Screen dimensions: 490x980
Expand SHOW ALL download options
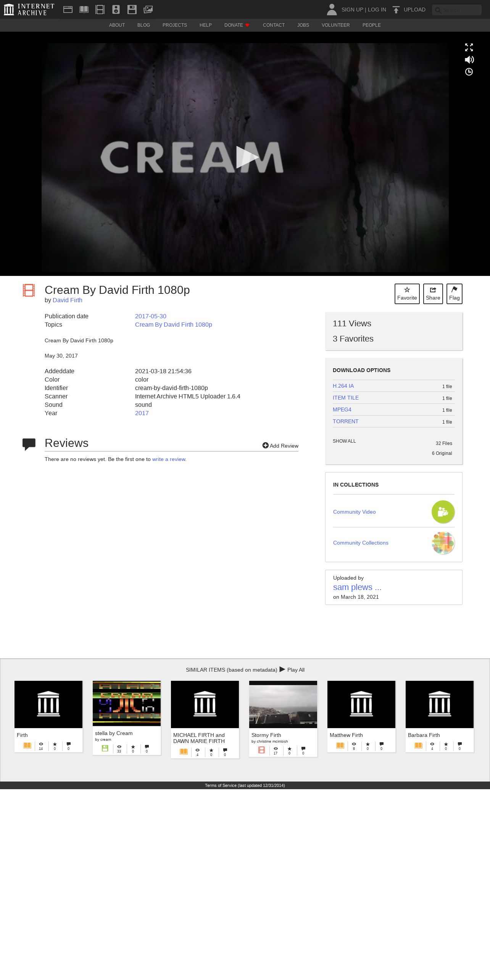(x=344, y=441)
